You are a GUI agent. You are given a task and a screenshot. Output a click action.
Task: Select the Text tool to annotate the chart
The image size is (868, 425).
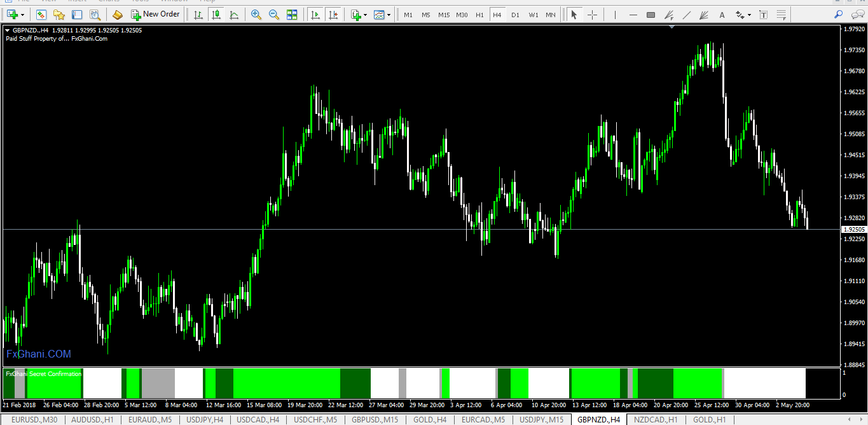(x=722, y=14)
